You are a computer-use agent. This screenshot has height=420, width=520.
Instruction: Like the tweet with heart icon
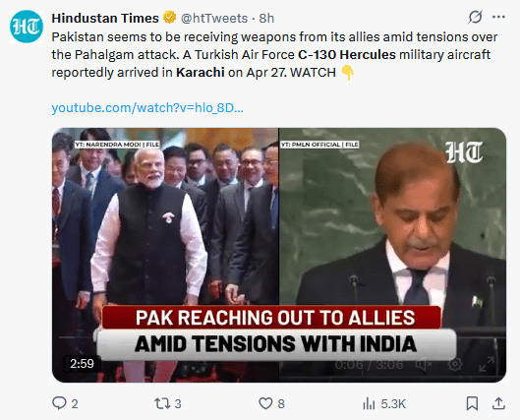[265, 403]
